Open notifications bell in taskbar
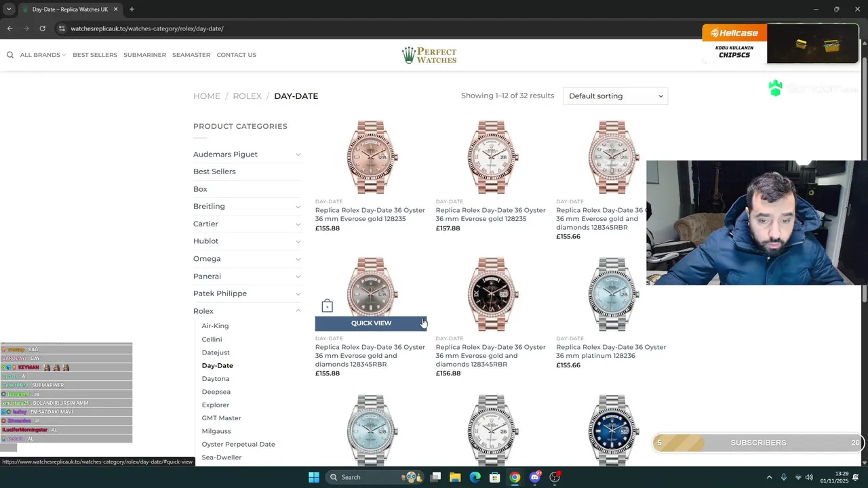This screenshot has width=868, height=488. click(856, 477)
